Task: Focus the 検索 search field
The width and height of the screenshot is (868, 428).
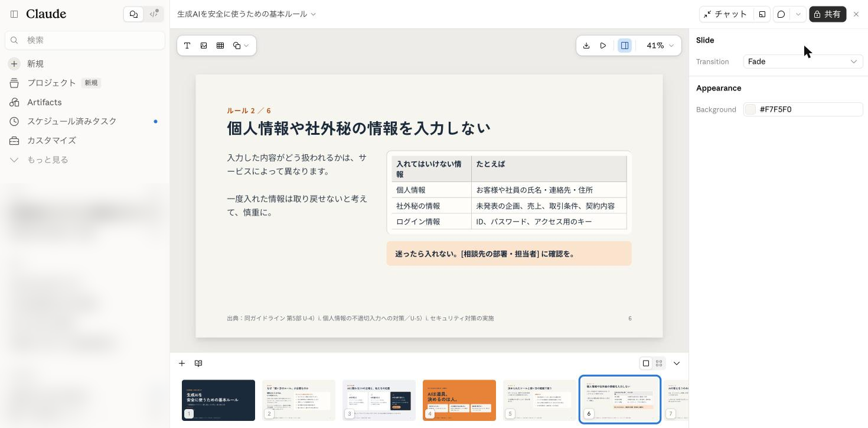Action: point(85,40)
